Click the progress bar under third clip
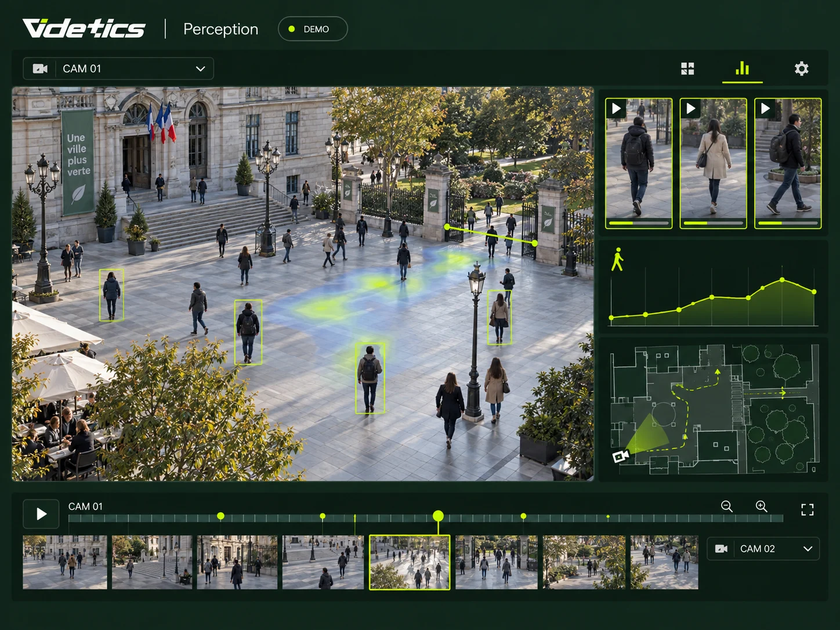The height and width of the screenshot is (630, 840). click(x=788, y=223)
